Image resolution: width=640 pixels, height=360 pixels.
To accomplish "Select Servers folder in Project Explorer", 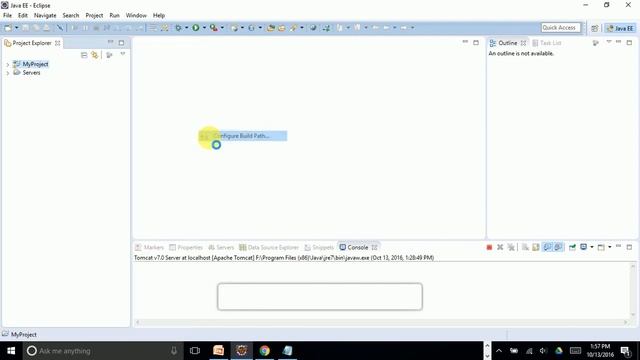I will tap(31, 73).
